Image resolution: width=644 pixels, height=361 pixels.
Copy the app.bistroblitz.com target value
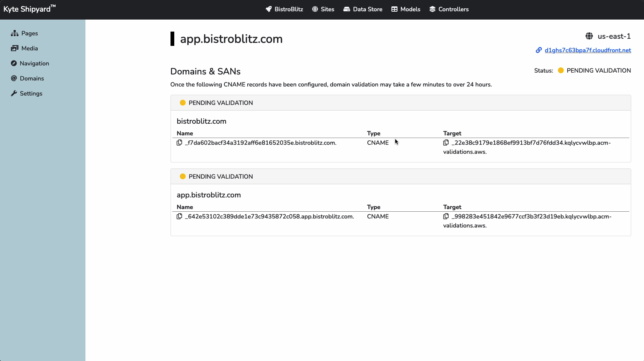[446, 216]
